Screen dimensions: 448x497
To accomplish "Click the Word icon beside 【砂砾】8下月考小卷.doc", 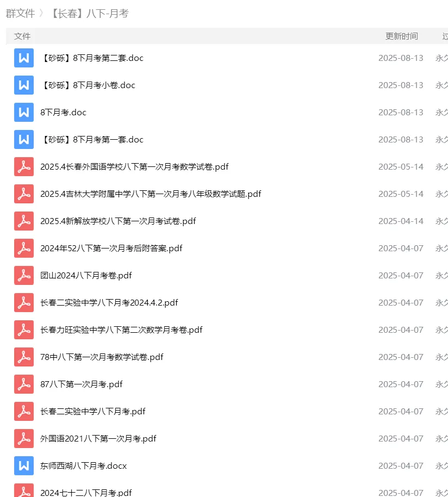I will click(x=24, y=85).
